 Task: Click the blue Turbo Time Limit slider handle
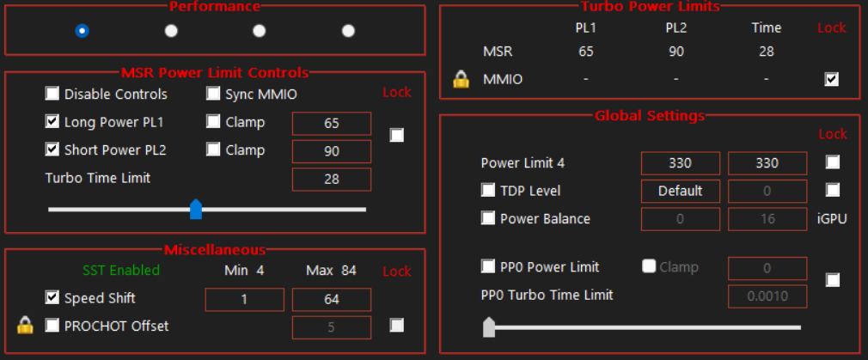[x=196, y=209]
